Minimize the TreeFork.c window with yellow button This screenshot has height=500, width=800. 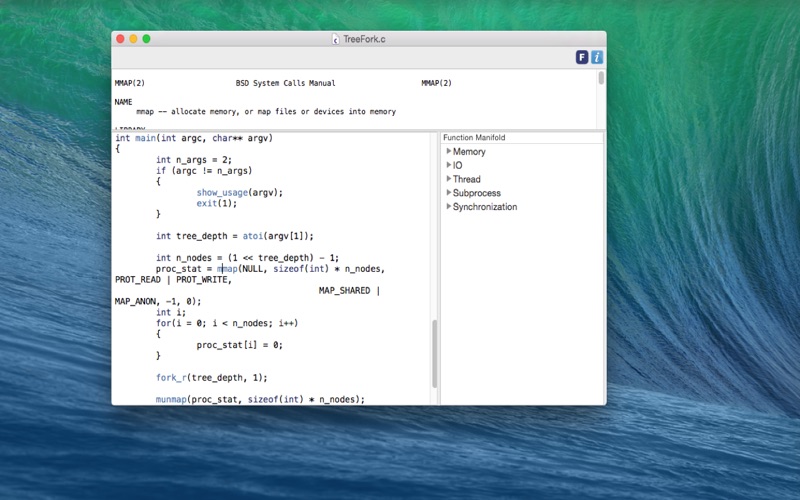click(133, 39)
